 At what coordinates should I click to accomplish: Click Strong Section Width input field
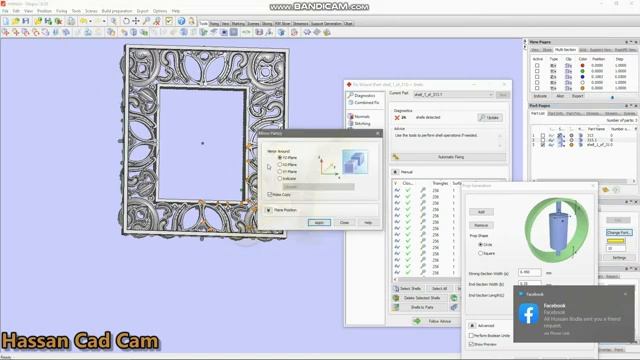tap(530, 272)
